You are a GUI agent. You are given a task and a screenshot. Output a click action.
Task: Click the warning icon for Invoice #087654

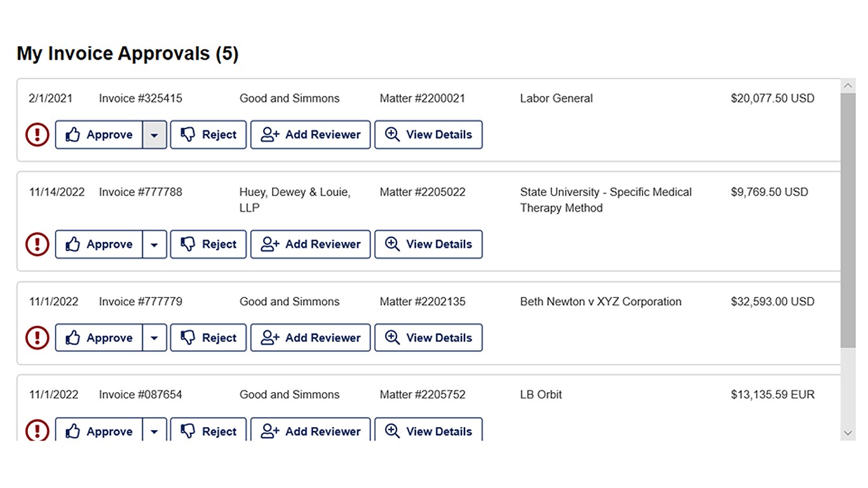click(37, 431)
